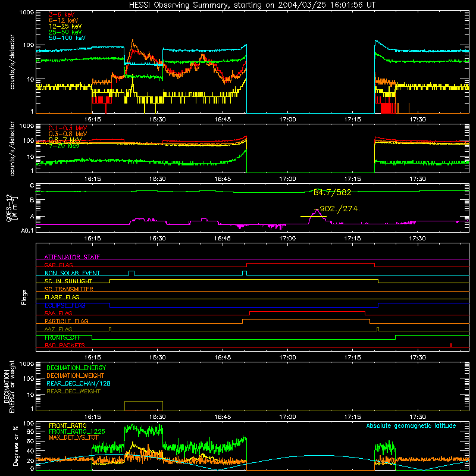The image size is (476, 476).
Task: Click the REAR_DEC_CHAN/128 legend label
Action: point(79,383)
